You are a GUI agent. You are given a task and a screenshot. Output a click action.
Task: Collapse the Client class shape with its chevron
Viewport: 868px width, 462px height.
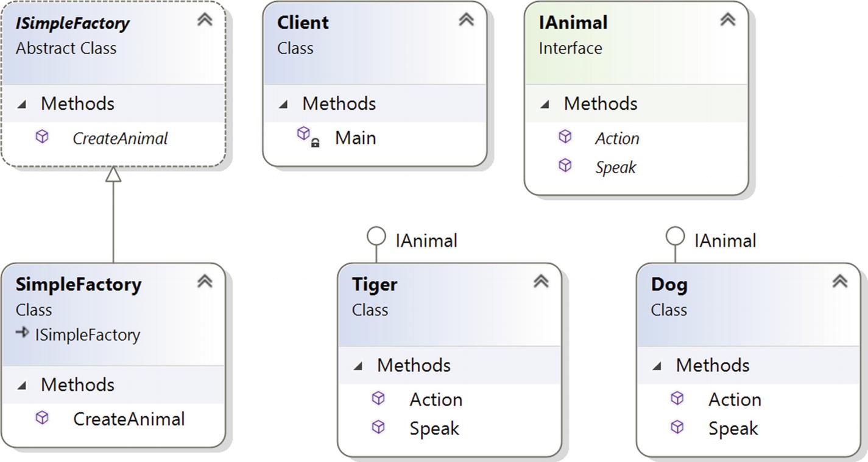click(x=467, y=20)
